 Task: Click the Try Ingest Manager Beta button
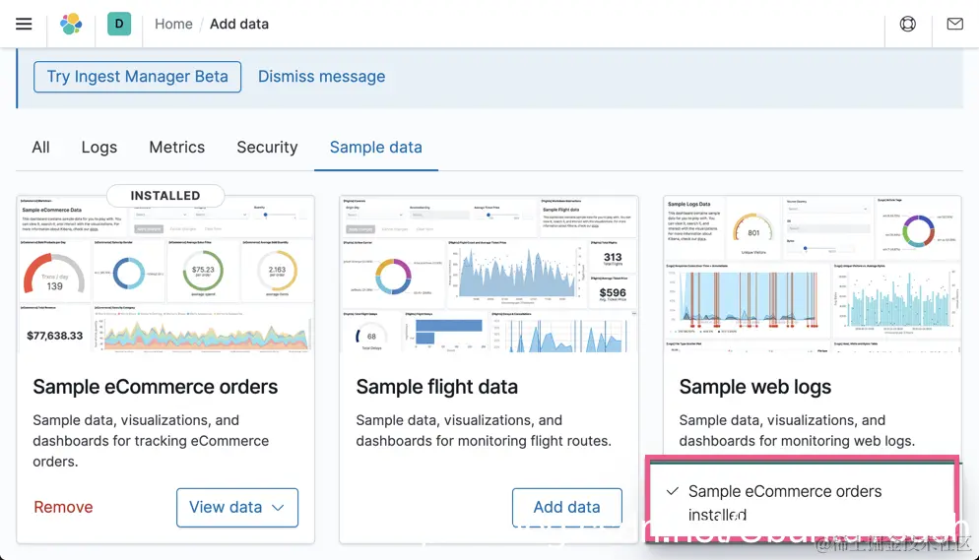point(138,77)
